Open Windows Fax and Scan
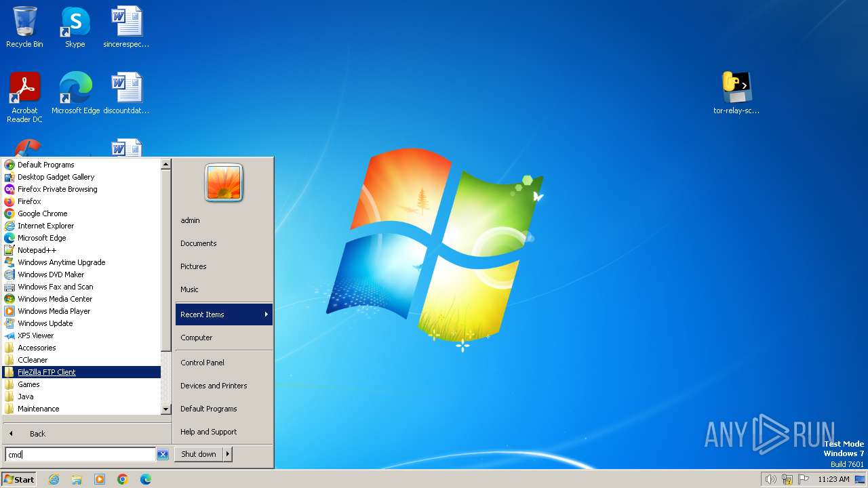Viewport: 868px width, 488px height. (x=81, y=287)
